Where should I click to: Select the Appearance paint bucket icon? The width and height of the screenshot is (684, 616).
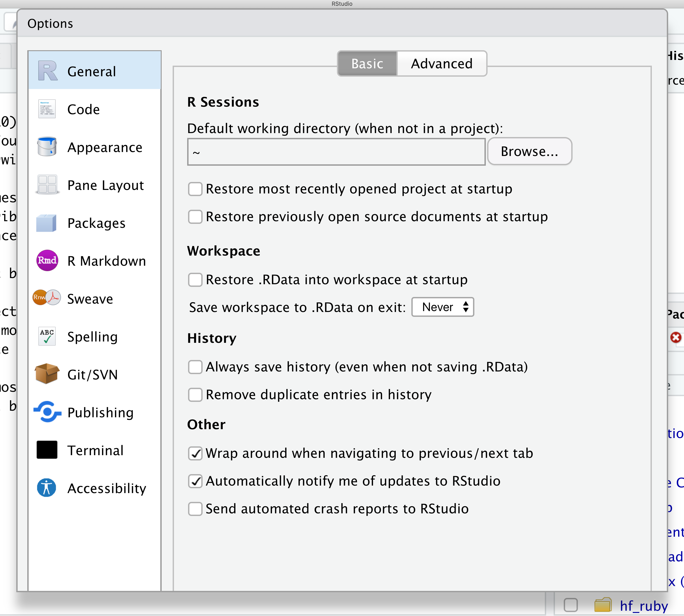tap(47, 147)
